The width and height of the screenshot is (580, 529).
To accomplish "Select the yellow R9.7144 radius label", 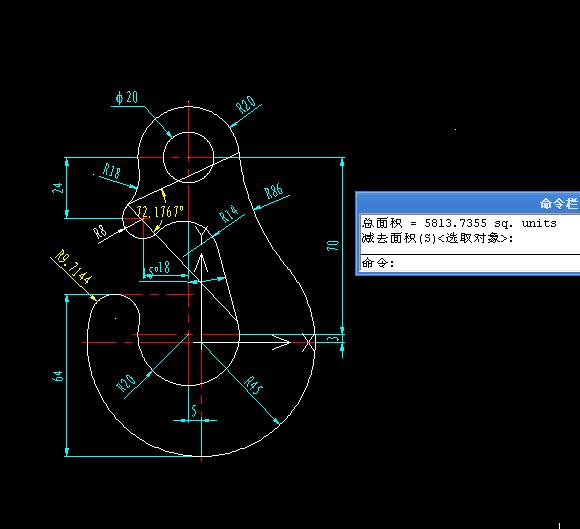I will (73, 266).
